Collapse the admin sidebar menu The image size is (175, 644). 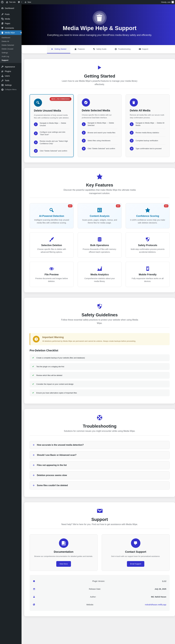(11, 90)
